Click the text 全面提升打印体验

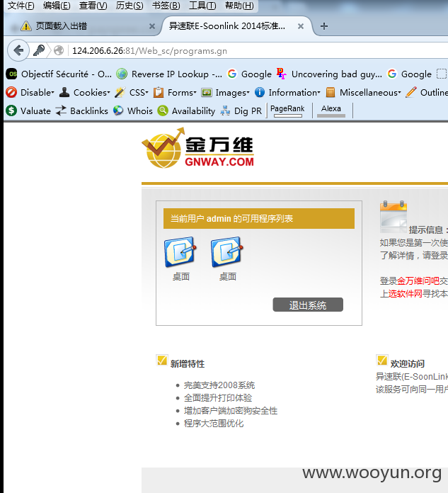point(218,398)
